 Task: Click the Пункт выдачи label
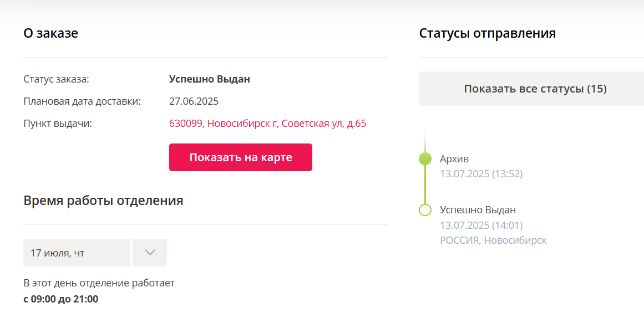point(58,124)
